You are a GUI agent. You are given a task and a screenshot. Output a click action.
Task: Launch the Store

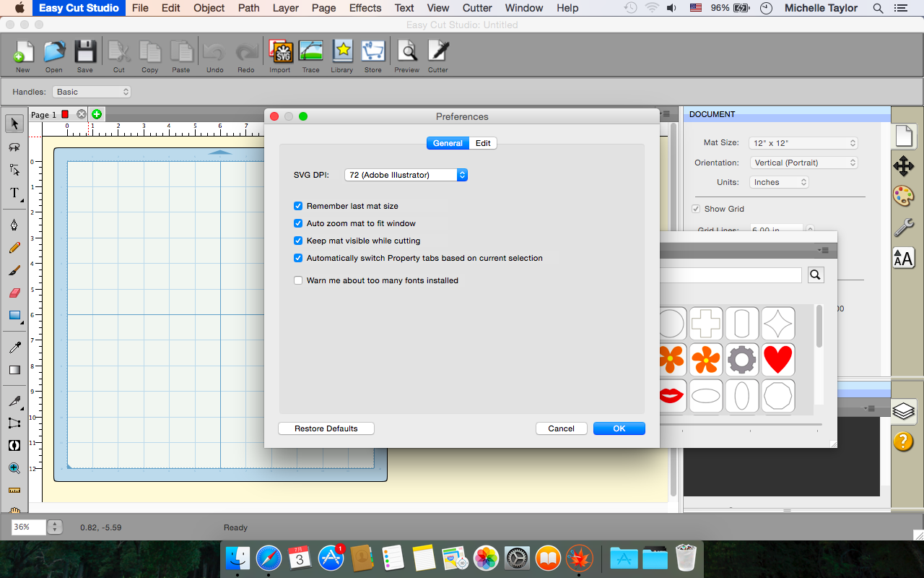372,52
